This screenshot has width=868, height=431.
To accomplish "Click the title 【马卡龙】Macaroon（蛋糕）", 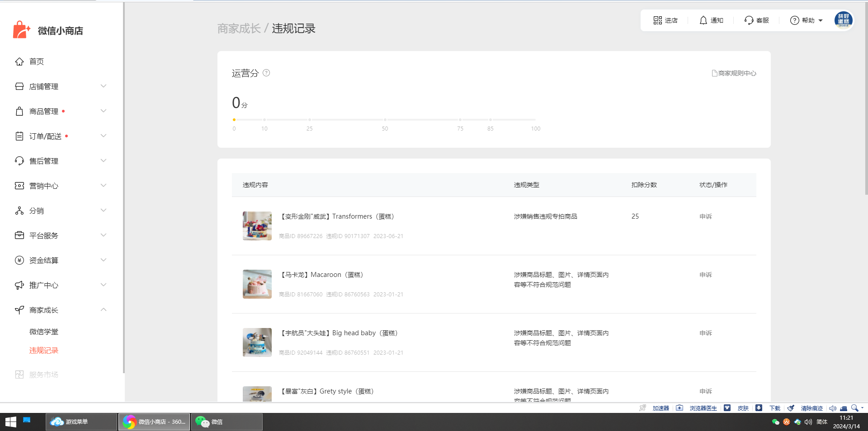I will (321, 275).
